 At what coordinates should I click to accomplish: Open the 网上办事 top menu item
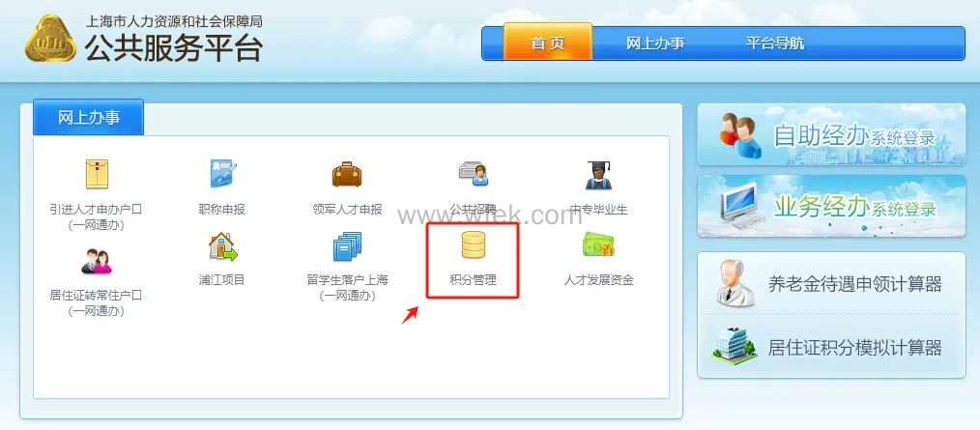[x=655, y=43]
